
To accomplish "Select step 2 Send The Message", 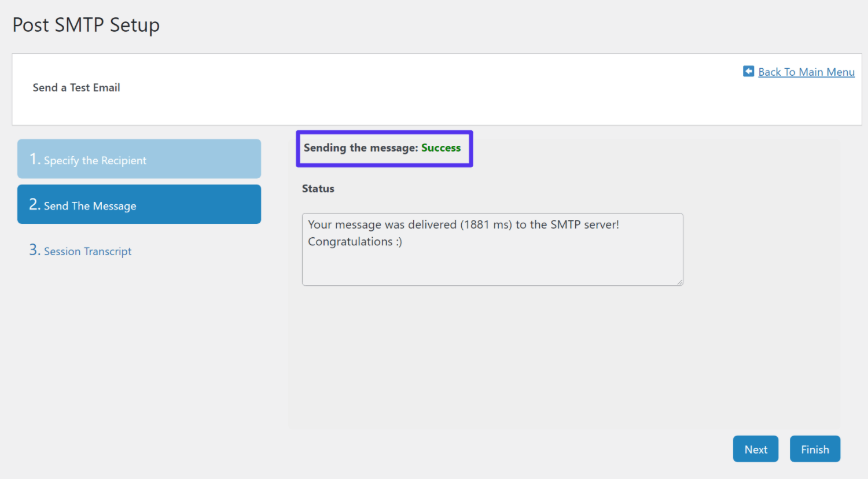I will click(x=139, y=204).
